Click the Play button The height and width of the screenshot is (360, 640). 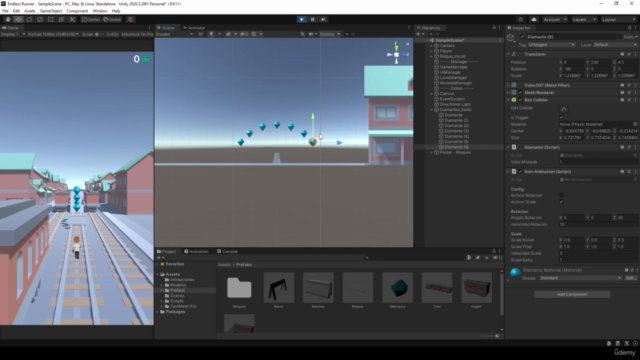[302, 19]
